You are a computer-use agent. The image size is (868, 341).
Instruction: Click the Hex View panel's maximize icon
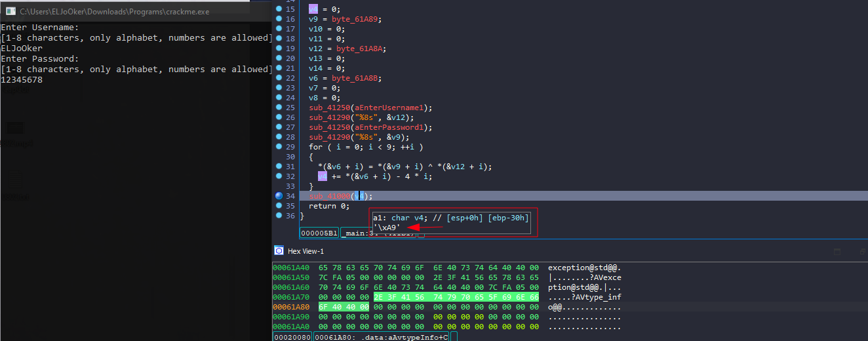(837, 252)
